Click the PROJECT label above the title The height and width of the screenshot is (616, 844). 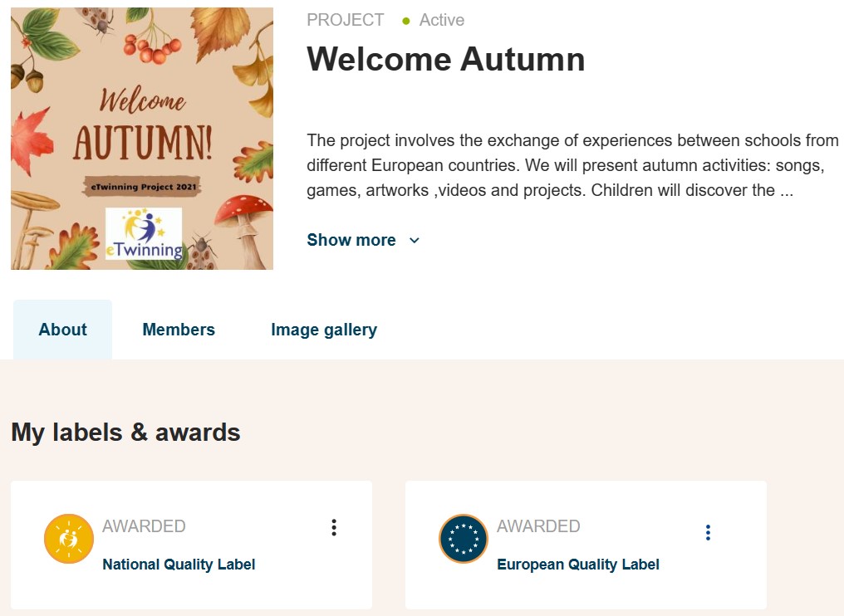346,20
